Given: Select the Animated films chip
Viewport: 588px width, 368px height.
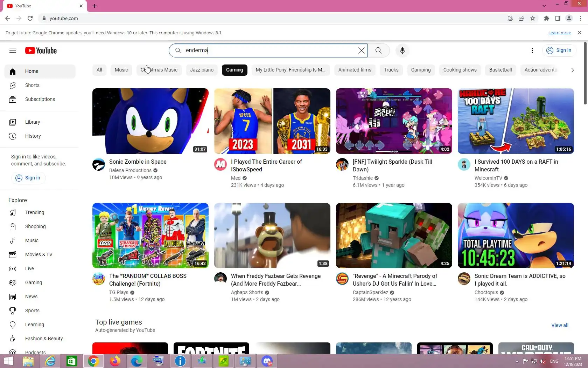Looking at the screenshot, I should [x=355, y=70].
